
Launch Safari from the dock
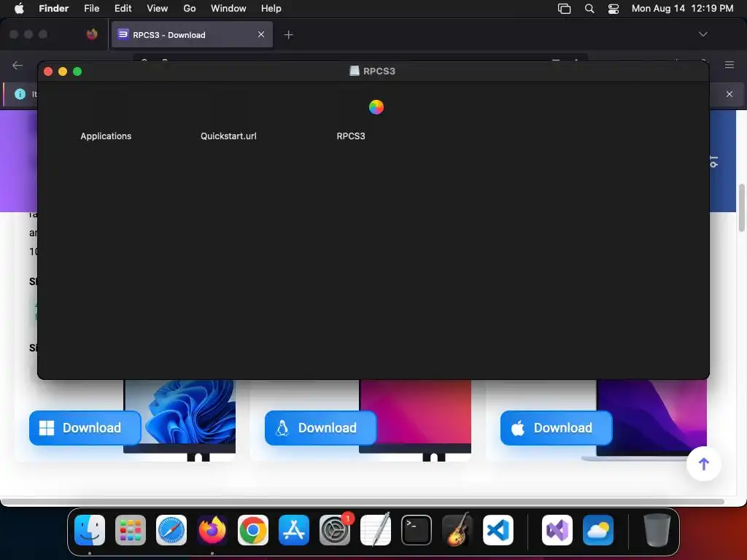pos(171,530)
